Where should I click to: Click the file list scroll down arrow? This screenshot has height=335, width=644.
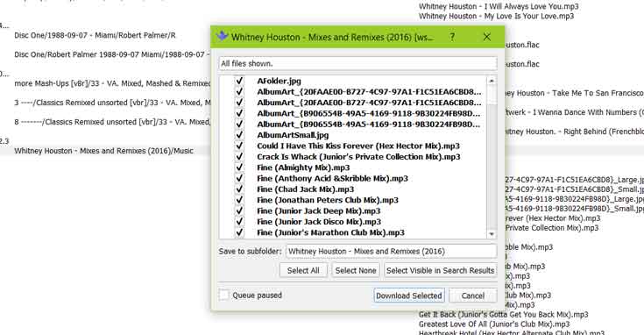(x=492, y=234)
